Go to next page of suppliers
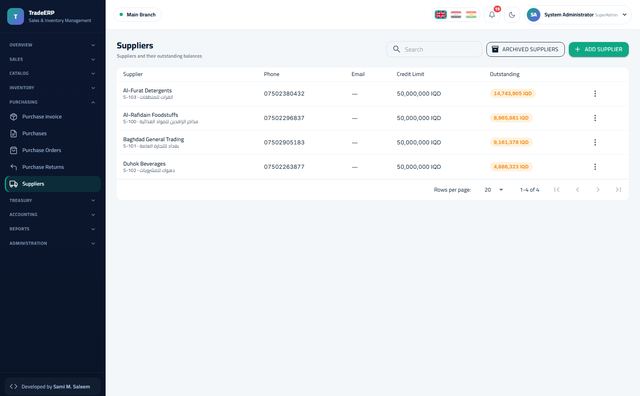The image size is (640, 396). [598, 189]
